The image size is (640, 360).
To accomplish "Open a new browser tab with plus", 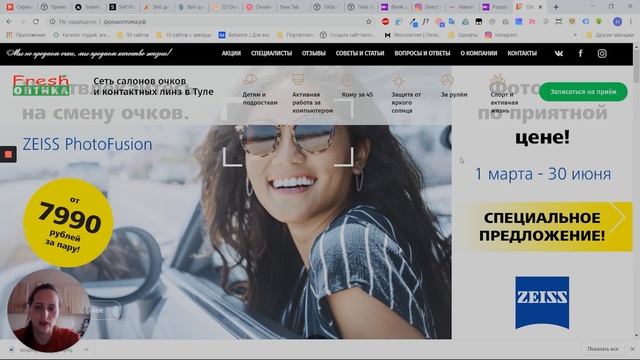I will point(556,7).
